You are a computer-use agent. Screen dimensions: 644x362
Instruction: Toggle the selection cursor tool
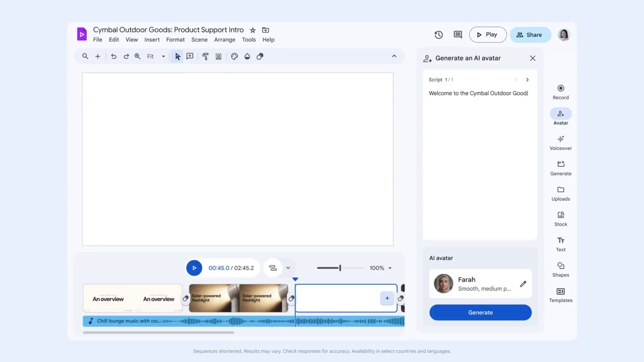coord(177,56)
